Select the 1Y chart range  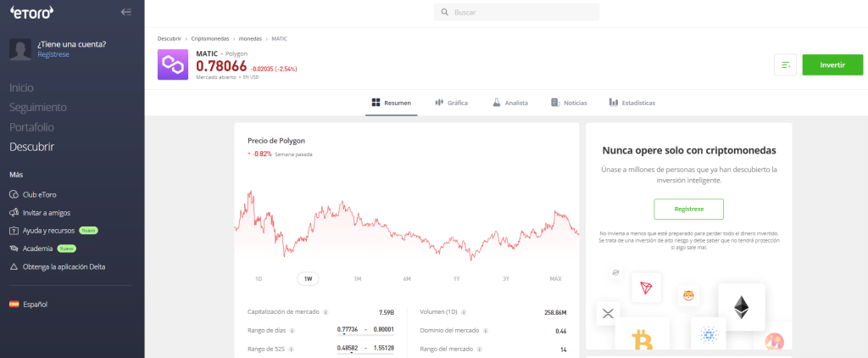point(457,279)
